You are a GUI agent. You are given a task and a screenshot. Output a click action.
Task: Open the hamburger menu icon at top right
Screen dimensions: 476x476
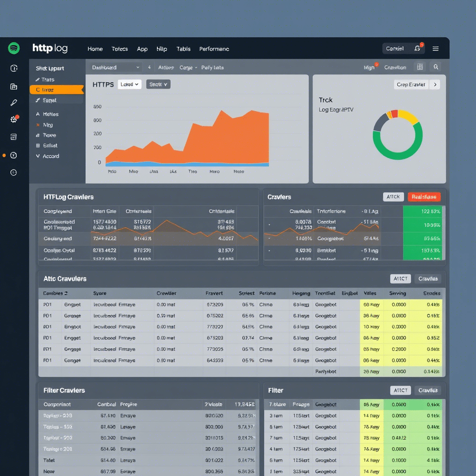click(x=436, y=48)
